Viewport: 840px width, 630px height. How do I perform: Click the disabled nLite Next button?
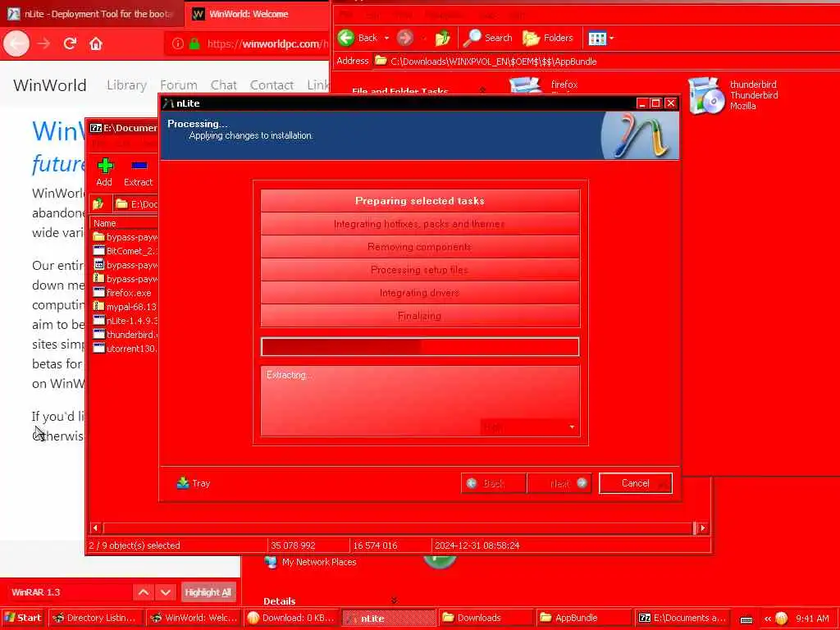click(x=559, y=483)
